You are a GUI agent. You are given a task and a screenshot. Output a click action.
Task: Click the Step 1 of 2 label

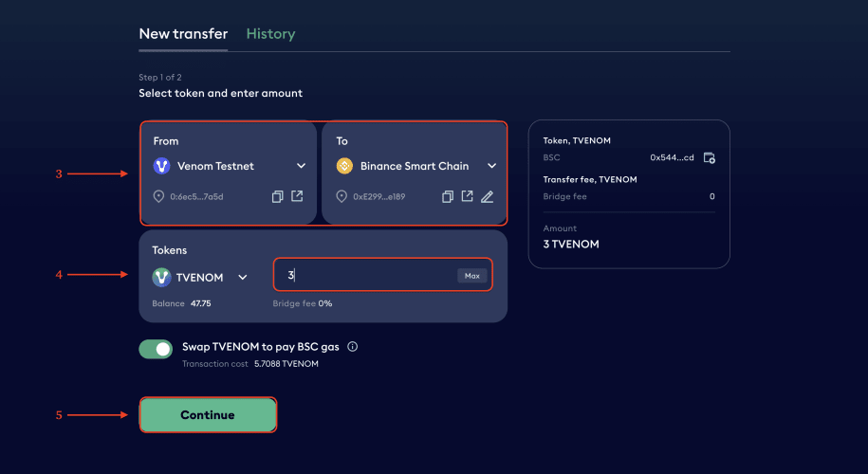[x=160, y=78]
